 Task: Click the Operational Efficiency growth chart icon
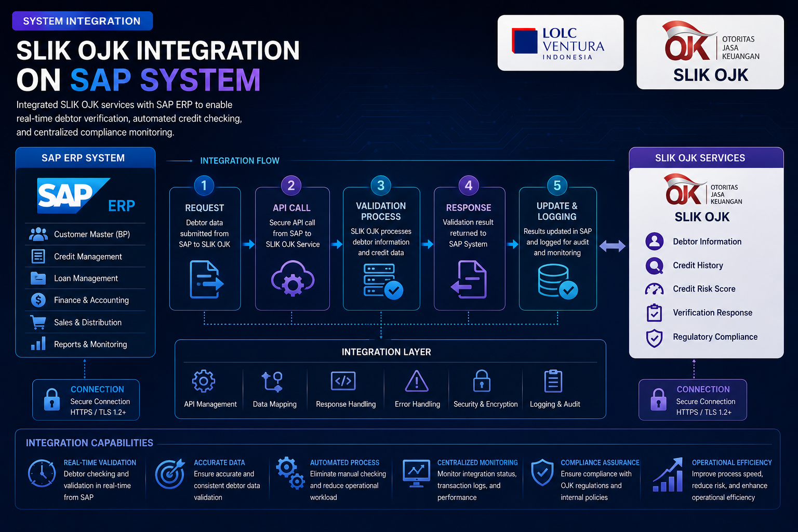[x=668, y=475]
